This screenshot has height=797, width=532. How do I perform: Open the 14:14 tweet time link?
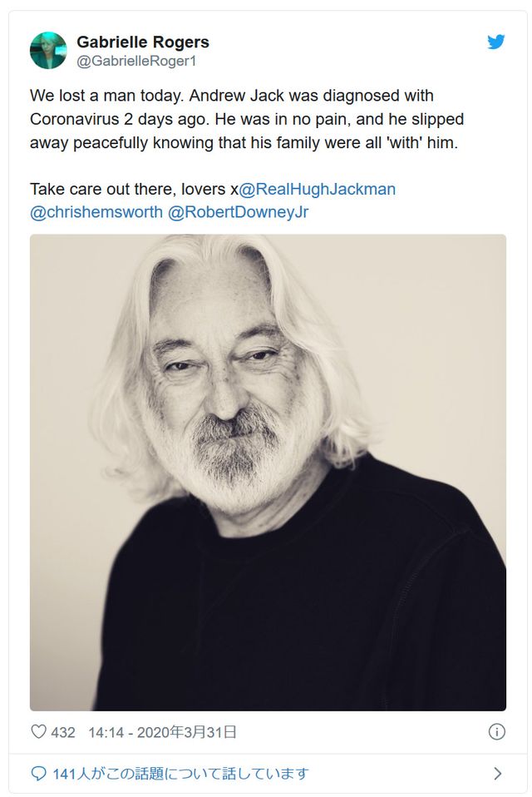point(106,732)
